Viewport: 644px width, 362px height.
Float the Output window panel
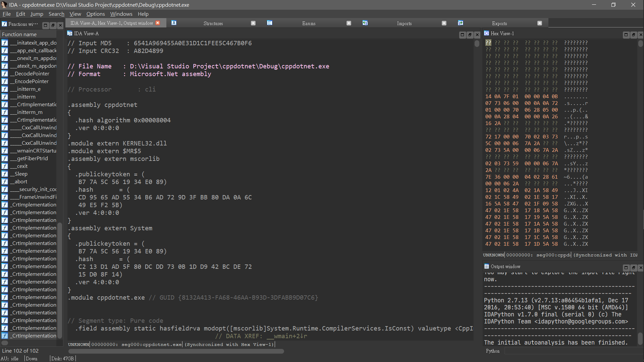(633, 268)
